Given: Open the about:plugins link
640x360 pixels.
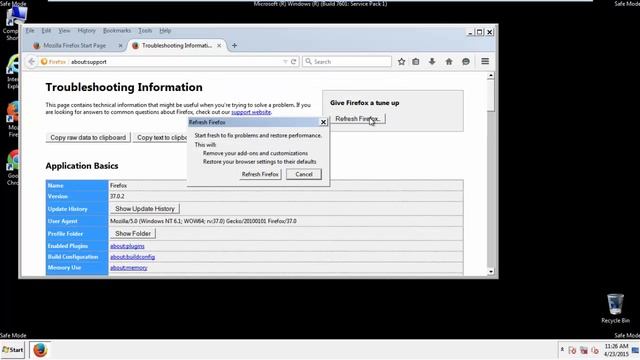Looking at the screenshot, I should (x=127, y=246).
